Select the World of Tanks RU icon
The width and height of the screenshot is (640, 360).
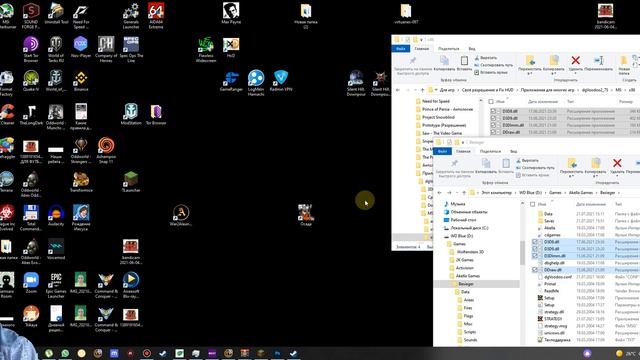click(56, 49)
